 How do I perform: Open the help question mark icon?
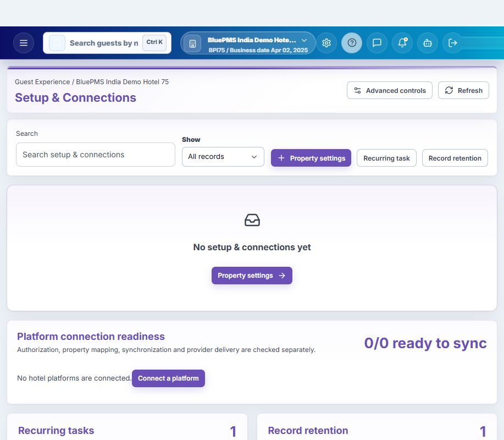352,43
